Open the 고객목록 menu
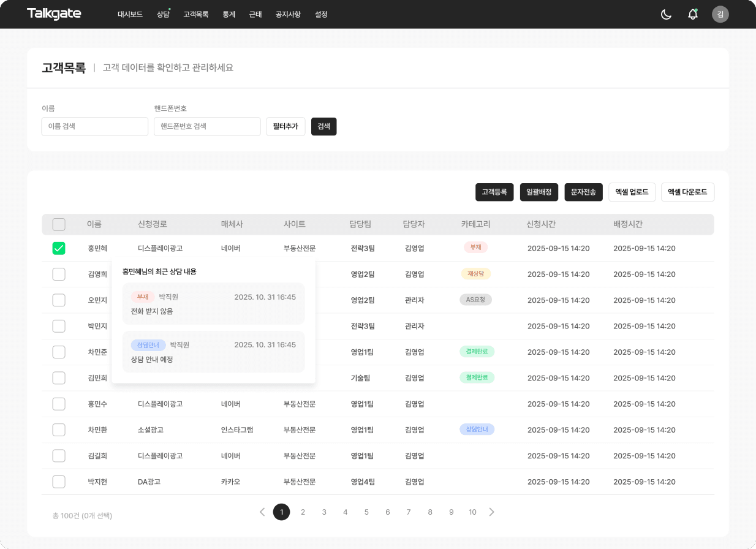756x549 pixels. (195, 14)
